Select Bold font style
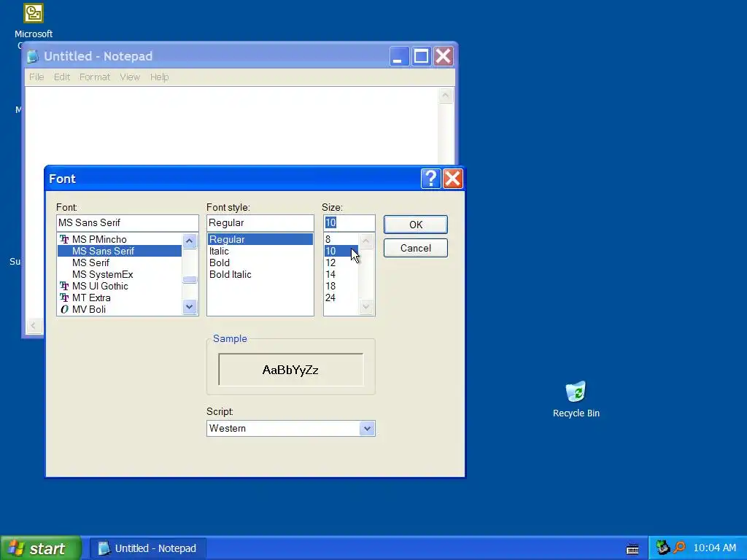This screenshot has width=747, height=560. click(x=260, y=262)
